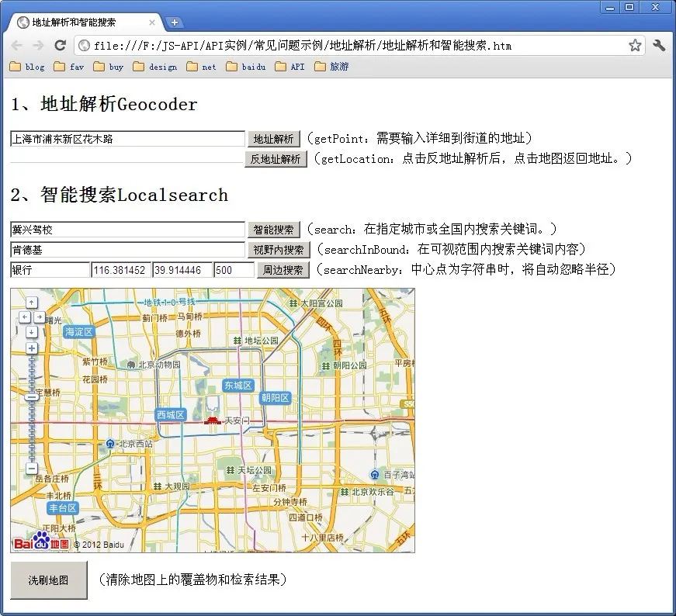Pan the map down with the arrow
The image size is (676, 616).
click(31, 332)
